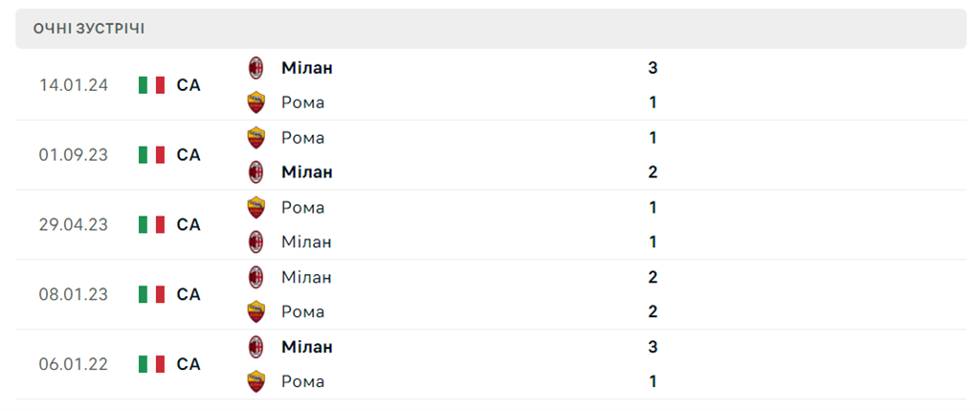This screenshot has width=980, height=411.
Task: Click Roma crest in 14.01.24 match
Action: [256, 103]
